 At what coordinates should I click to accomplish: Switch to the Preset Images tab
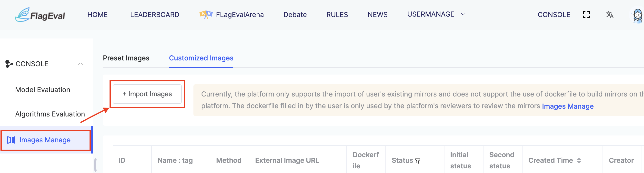126,58
